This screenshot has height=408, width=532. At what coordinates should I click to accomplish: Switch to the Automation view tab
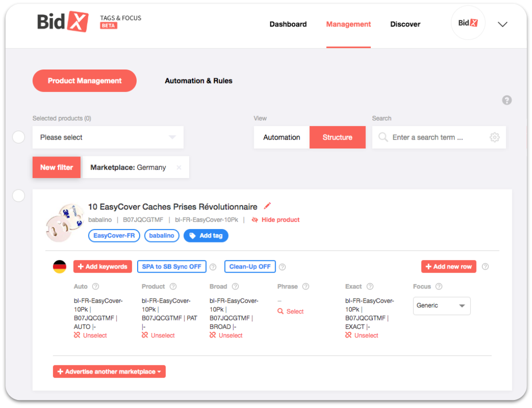[x=281, y=137]
